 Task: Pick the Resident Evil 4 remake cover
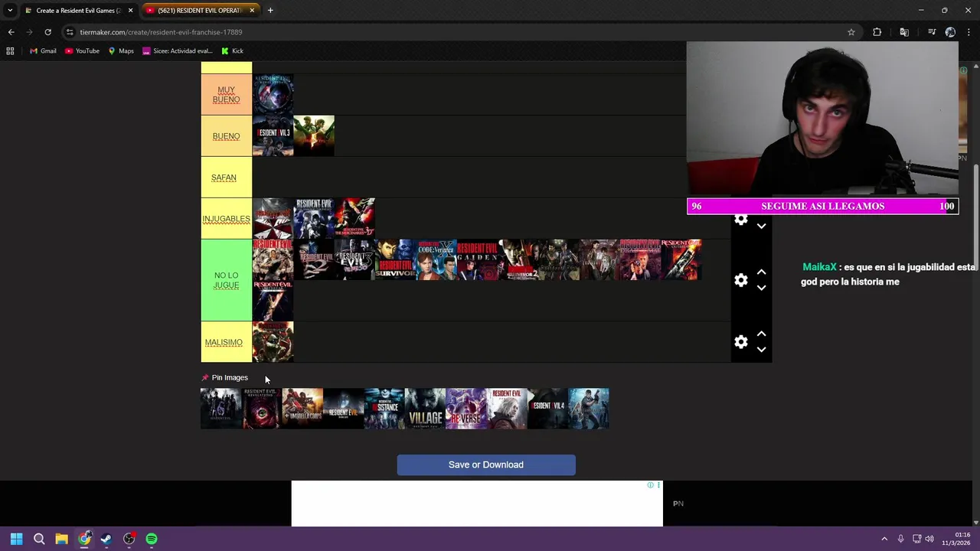pos(547,409)
